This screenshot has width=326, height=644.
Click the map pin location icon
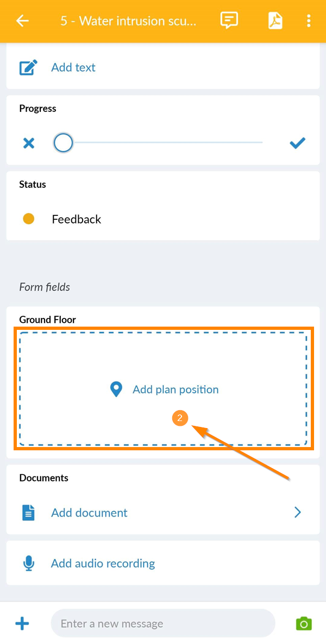click(116, 390)
